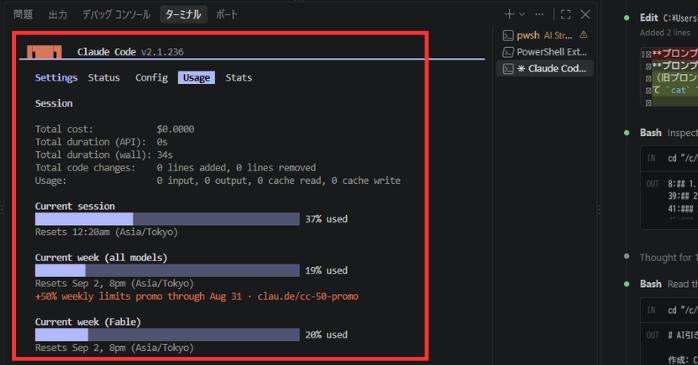The image size is (698, 365).
Task: Click the warning icon on pwsh terminal
Action: (583, 35)
